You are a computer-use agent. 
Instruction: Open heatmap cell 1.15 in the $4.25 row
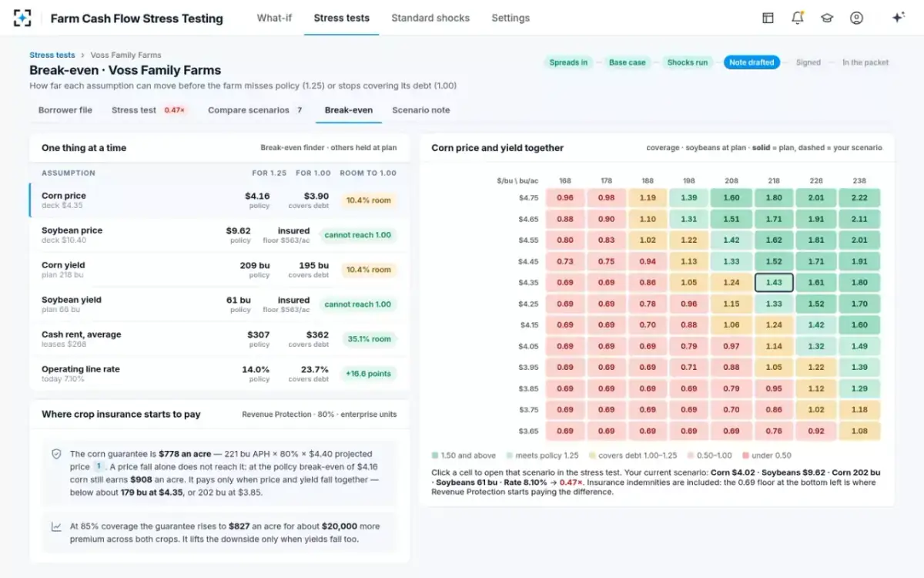coord(731,304)
